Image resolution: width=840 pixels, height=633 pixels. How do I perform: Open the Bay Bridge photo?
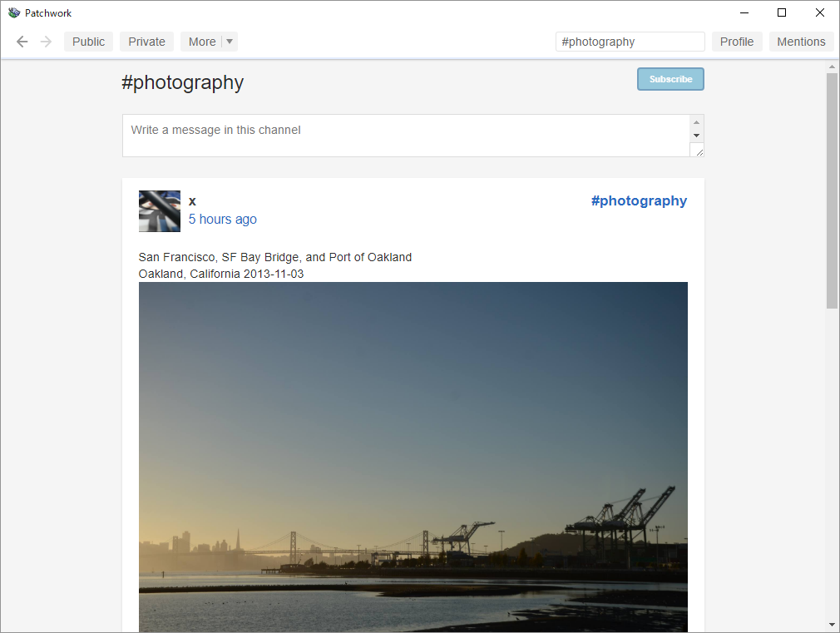click(413, 456)
